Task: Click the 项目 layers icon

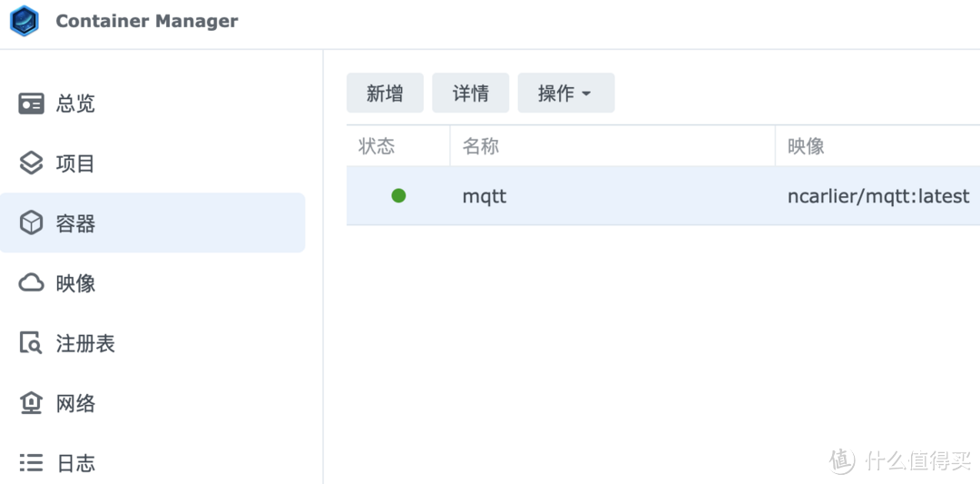Action: pos(32,163)
